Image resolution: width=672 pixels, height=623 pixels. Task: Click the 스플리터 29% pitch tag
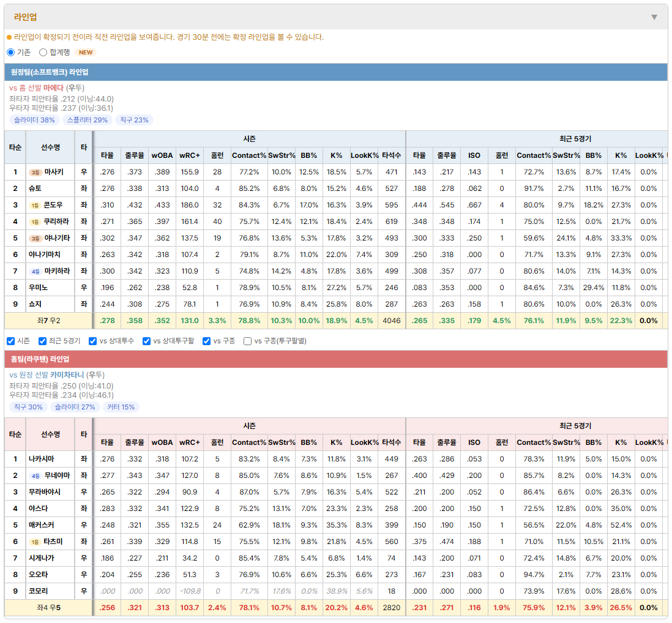[88, 120]
